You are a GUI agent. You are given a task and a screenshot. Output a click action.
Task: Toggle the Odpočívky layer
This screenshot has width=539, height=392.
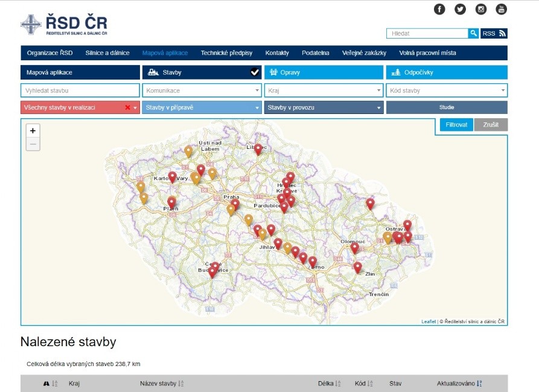click(446, 72)
